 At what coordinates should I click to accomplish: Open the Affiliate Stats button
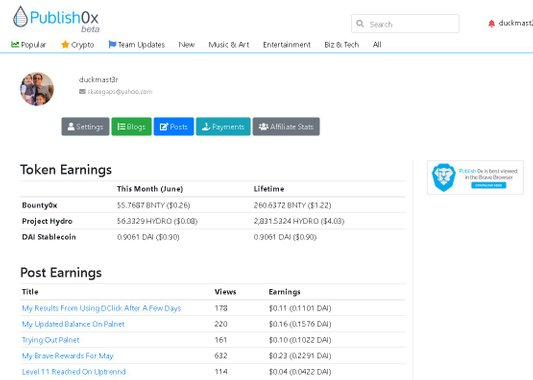coord(286,126)
